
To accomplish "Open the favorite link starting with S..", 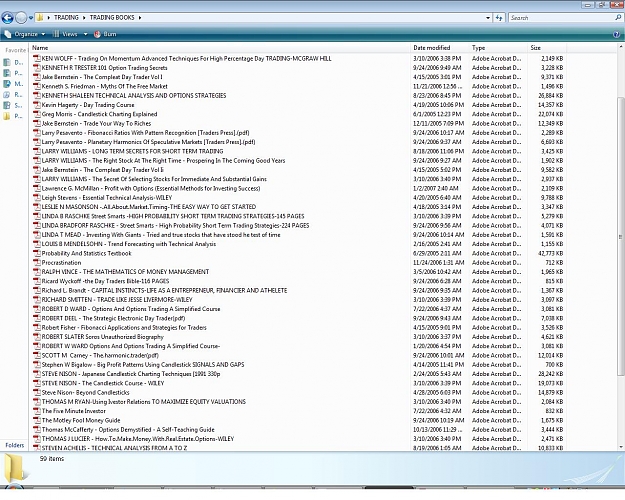I will [x=13, y=105].
